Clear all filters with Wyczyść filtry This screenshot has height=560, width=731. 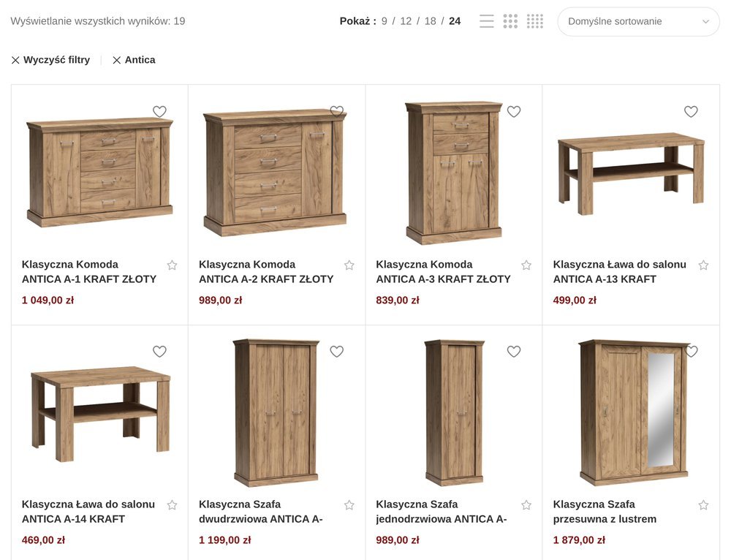tap(50, 60)
